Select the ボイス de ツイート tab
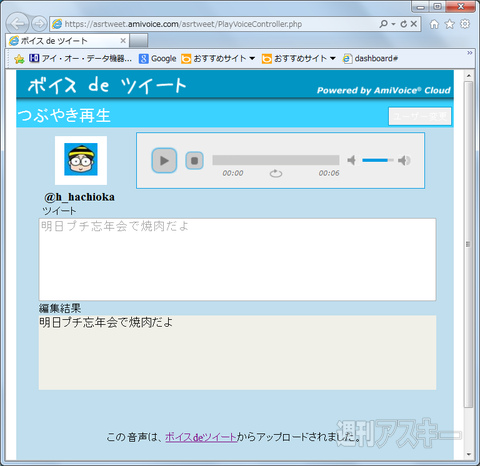Image resolution: width=480 pixels, height=466 pixels. pyautogui.click(x=67, y=41)
